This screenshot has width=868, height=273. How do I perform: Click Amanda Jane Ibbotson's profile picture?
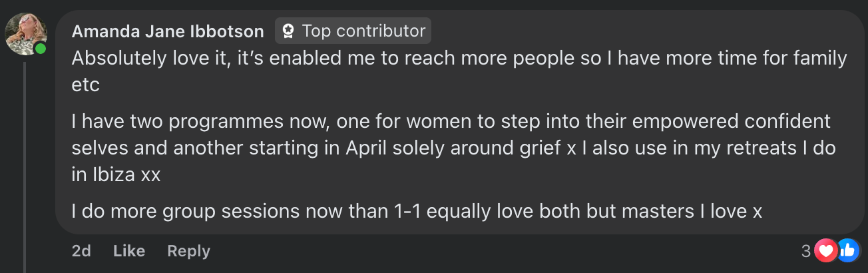pos(26,33)
